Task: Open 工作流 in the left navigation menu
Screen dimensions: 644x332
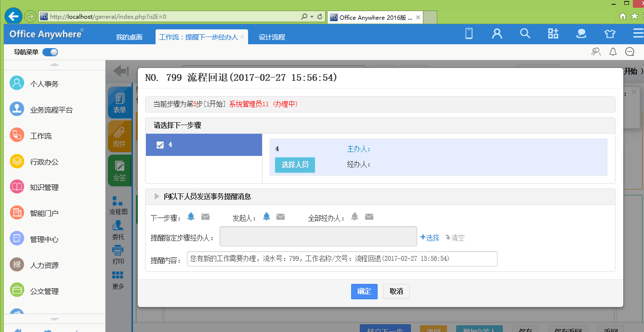Action: (41, 136)
